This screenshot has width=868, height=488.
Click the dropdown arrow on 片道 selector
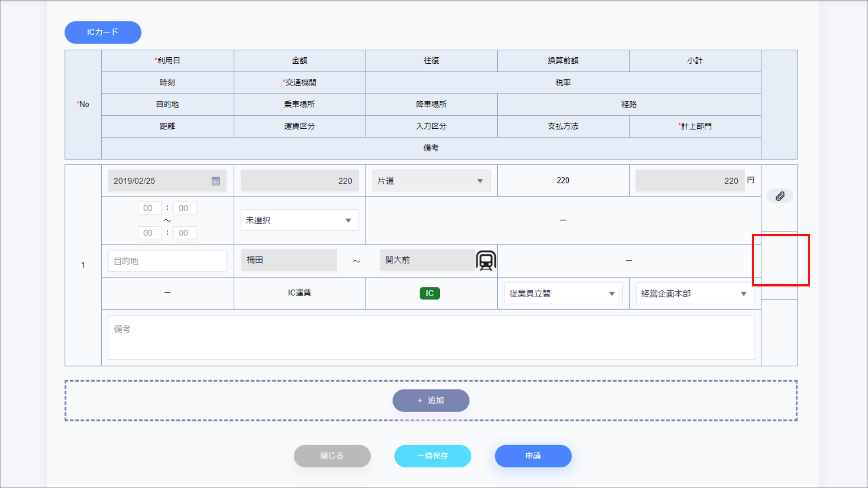[x=480, y=180]
